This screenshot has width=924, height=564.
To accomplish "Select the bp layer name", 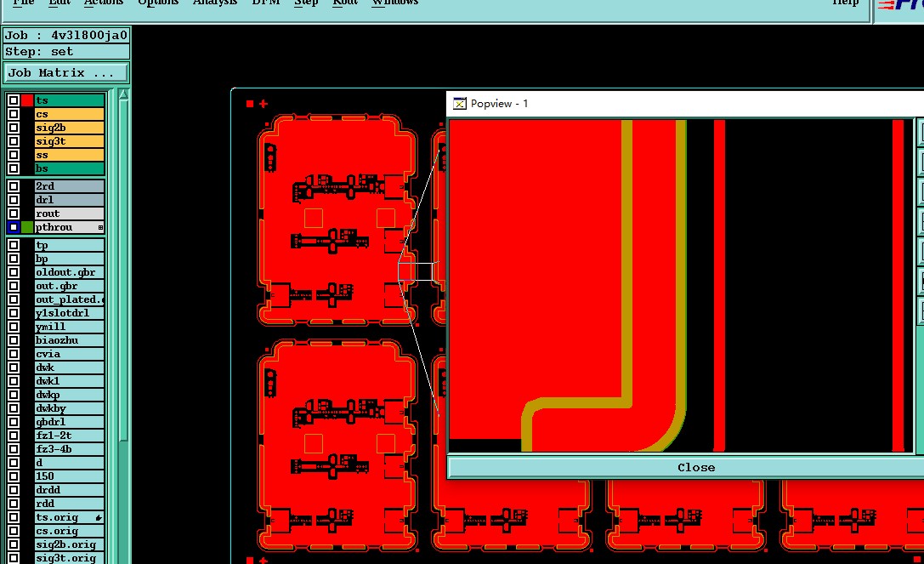I will click(x=69, y=259).
